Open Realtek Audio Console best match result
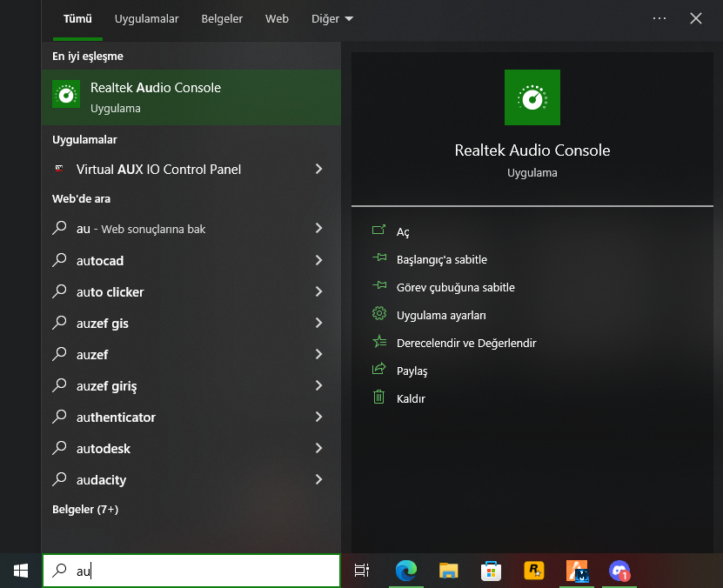This screenshot has height=588, width=723. tap(191, 97)
